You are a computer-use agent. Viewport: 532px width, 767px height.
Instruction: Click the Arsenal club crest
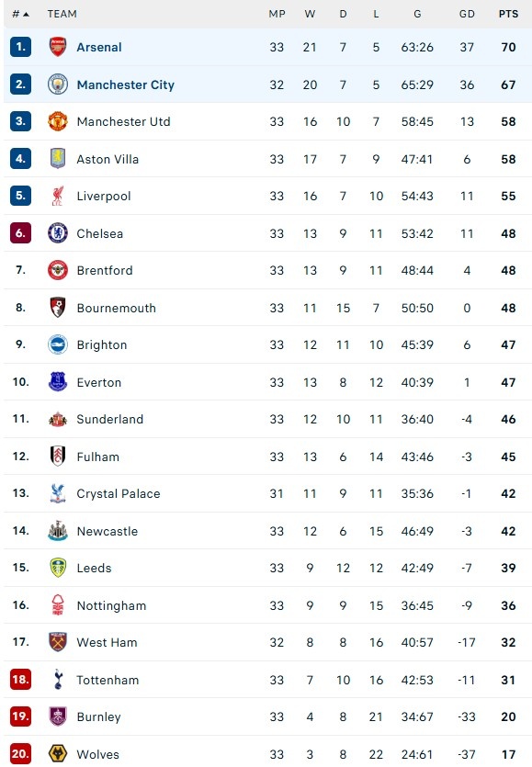(57, 47)
